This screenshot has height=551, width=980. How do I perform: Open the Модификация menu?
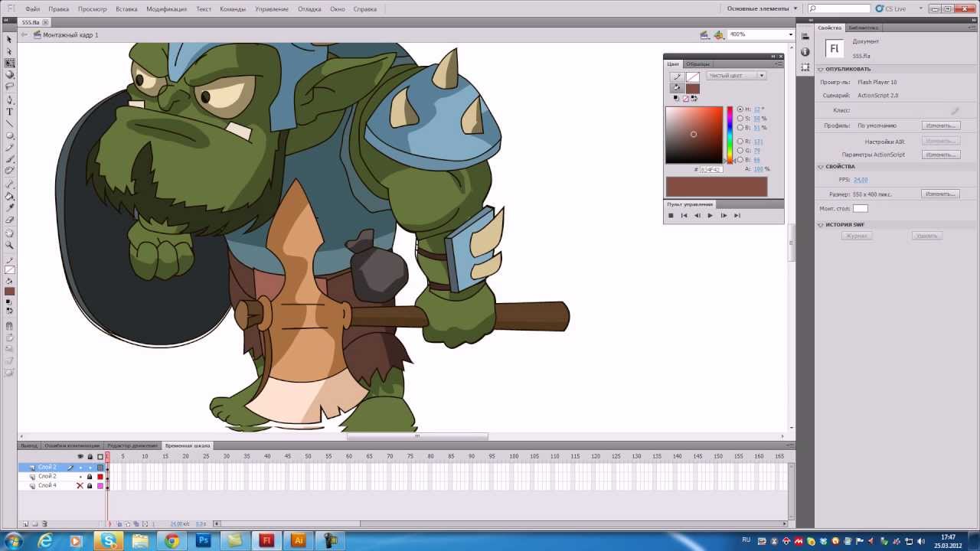pyautogui.click(x=166, y=9)
